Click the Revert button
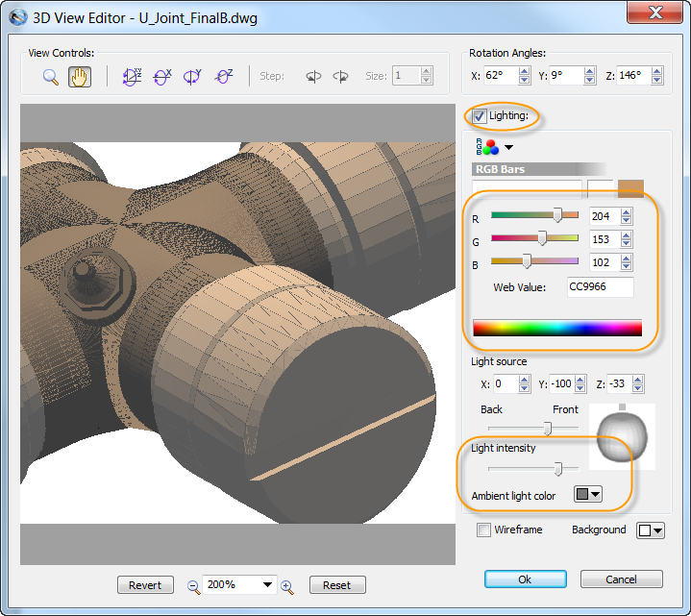 click(x=145, y=585)
